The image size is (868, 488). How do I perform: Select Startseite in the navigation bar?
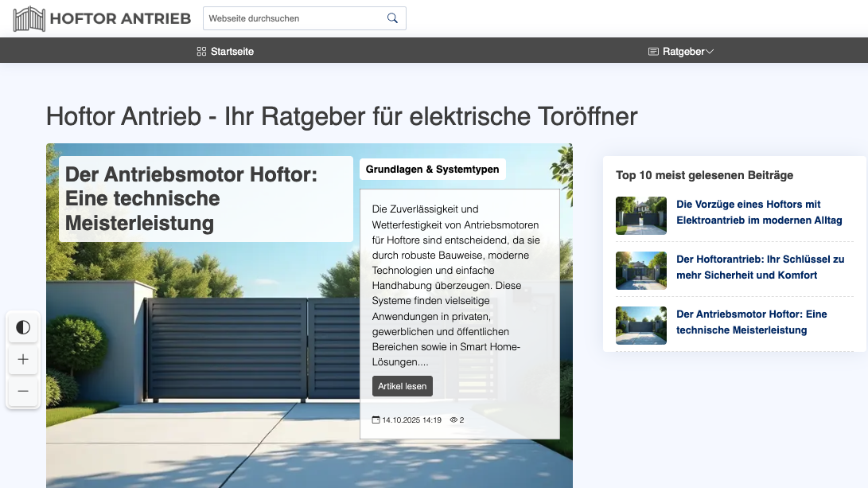tap(232, 51)
